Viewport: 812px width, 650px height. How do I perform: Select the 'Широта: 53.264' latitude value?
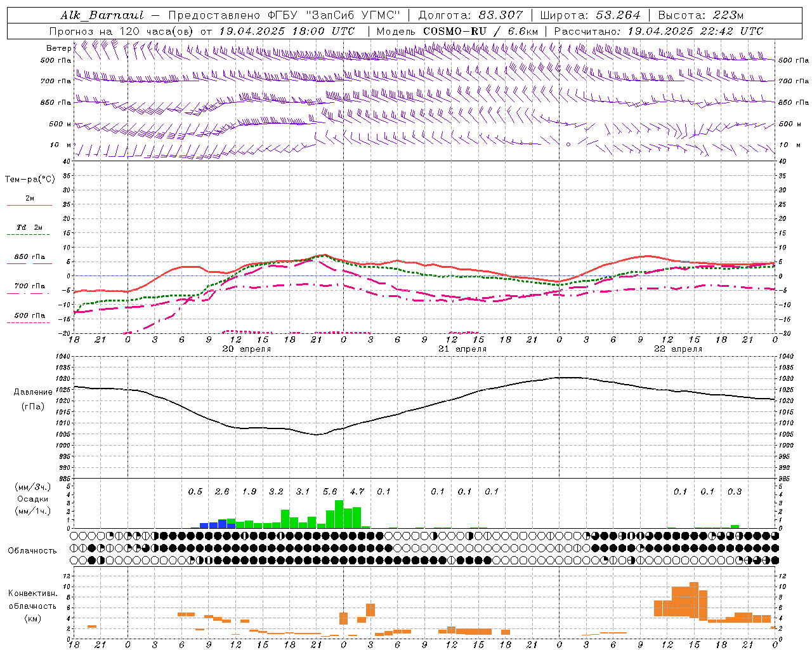click(x=590, y=15)
